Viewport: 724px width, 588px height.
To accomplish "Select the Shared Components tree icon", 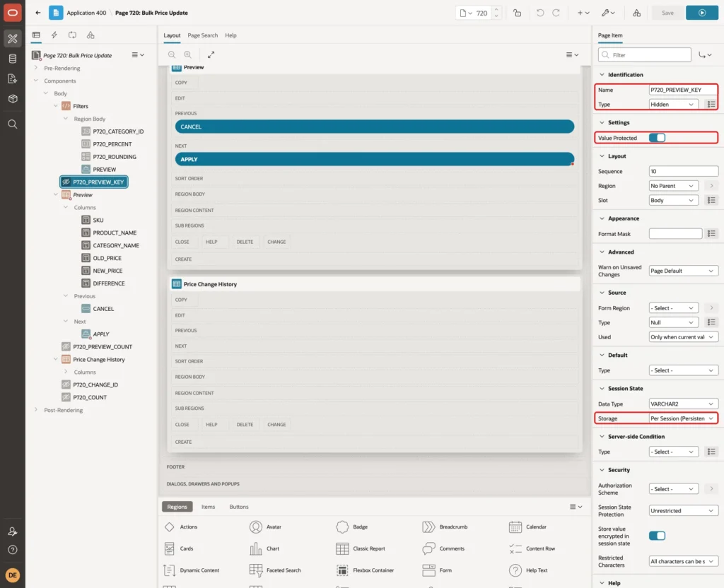I will click(90, 35).
